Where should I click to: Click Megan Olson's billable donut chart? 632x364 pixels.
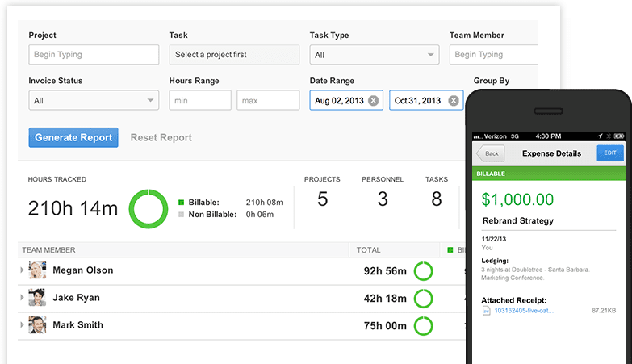coord(423,271)
